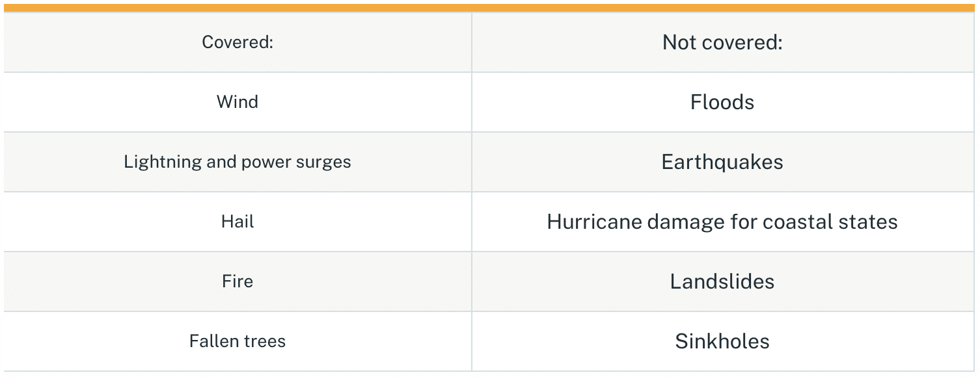Select the "Wind" cell
This screenshot has height=377, width=980.
pos(238,102)
